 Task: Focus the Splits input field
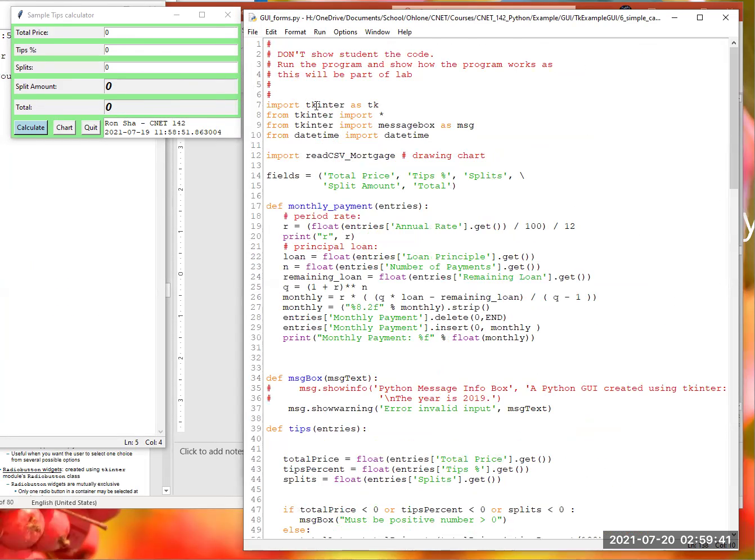coord(171,67)
